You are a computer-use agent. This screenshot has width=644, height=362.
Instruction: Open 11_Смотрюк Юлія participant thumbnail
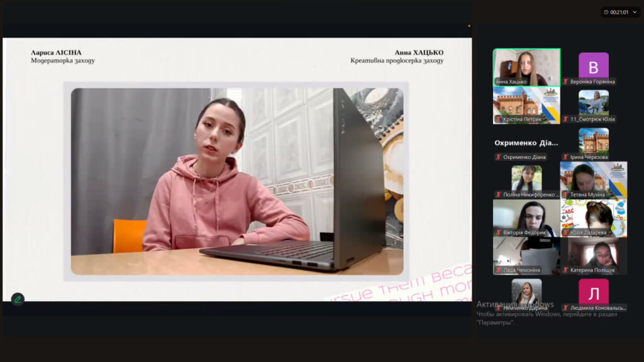[593, 102]
